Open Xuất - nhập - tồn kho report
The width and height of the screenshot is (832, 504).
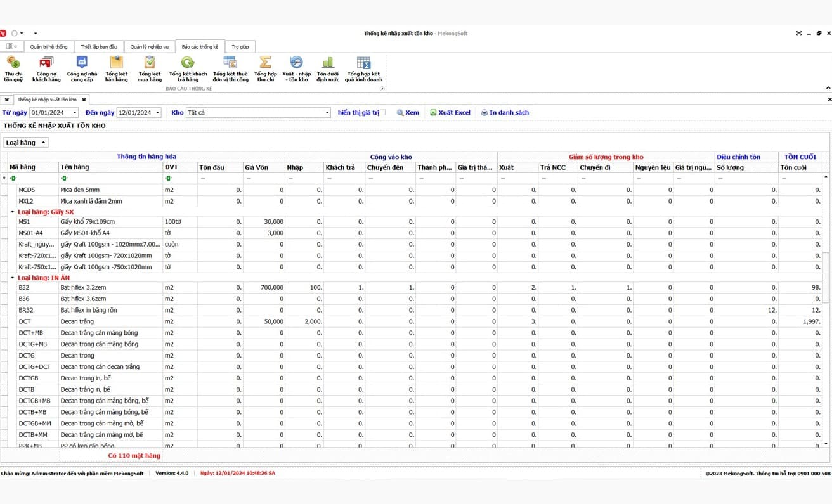click(296, 69)
